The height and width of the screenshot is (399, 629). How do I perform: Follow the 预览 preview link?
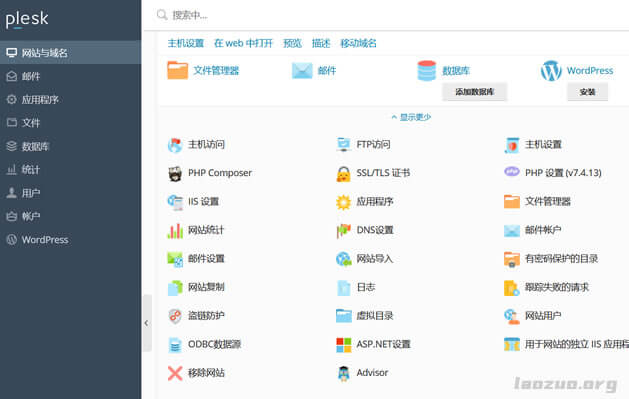pos(292,43)
